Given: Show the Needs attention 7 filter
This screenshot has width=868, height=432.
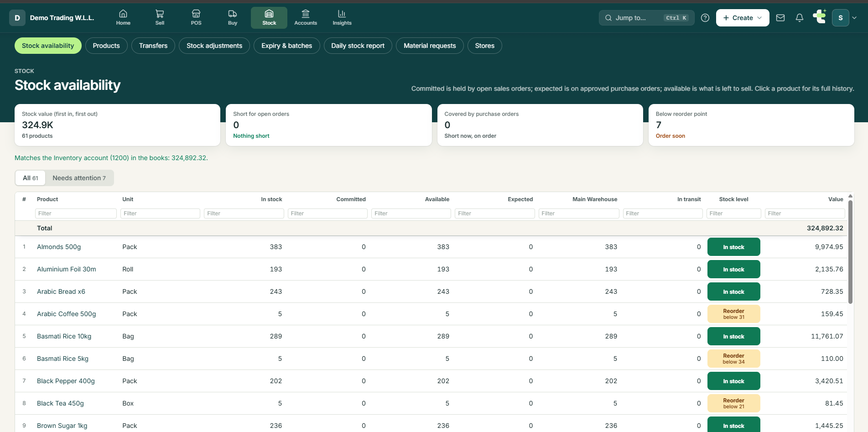Looking at the screenshot, I should pos(79,178).
